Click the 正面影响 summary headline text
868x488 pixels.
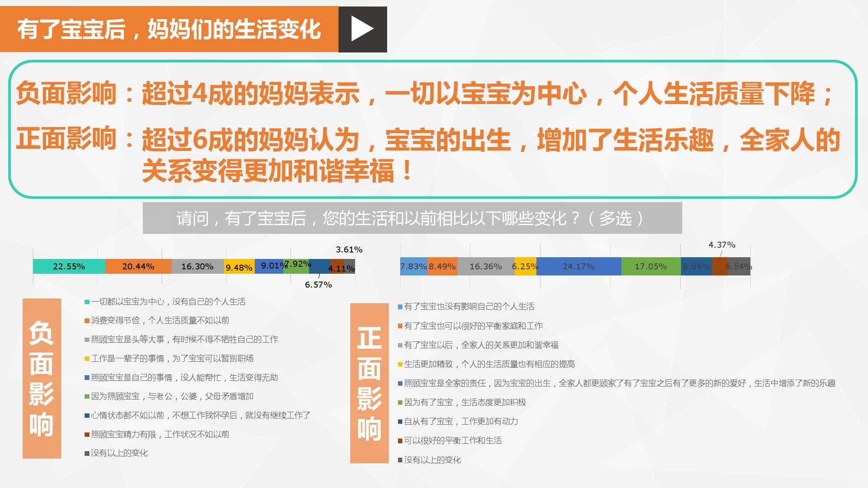427,140
